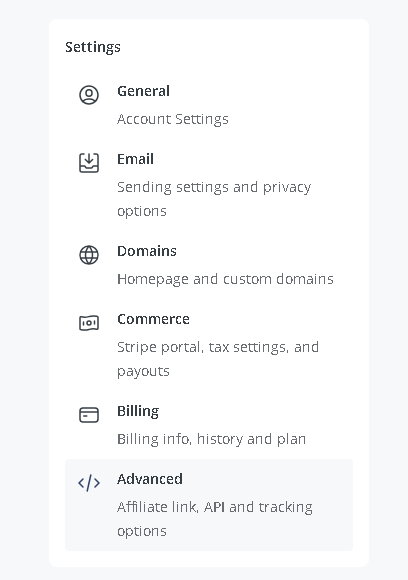Click Billing info, history and plan

coord(212,439)
